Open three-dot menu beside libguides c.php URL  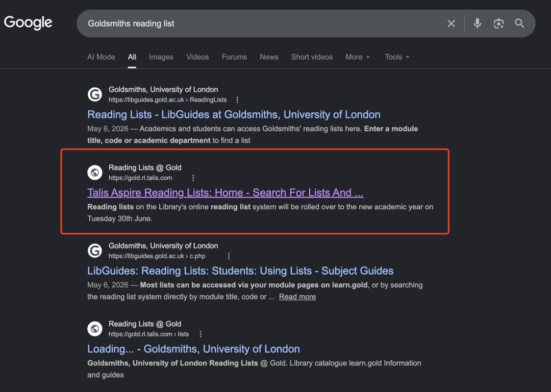click(x=229, y=256)
